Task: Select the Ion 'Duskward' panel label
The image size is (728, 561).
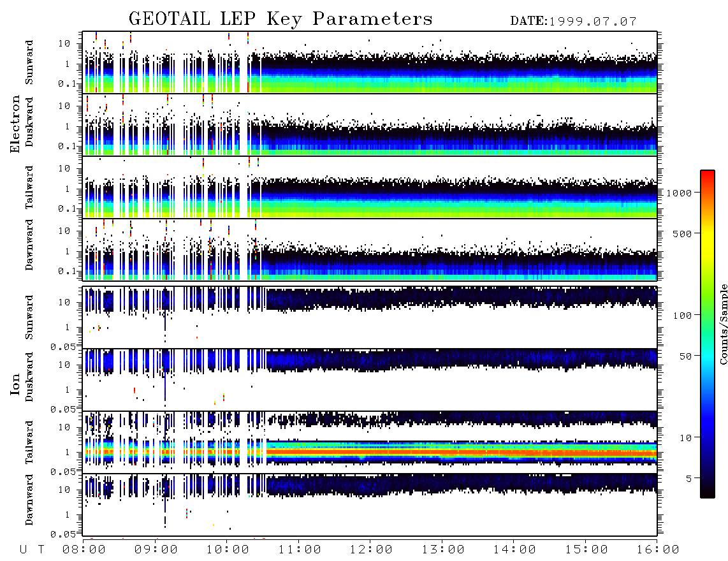Action: pyautogui.click(x=29, y=377)
